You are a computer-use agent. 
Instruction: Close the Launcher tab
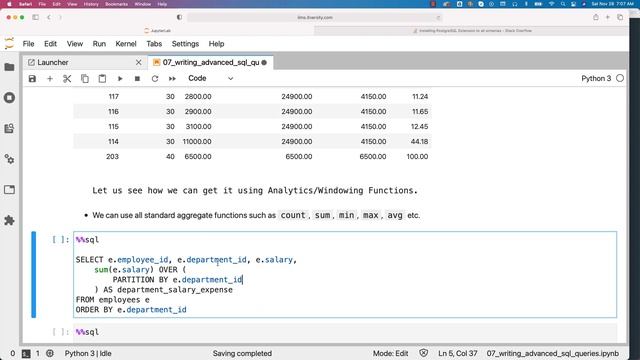point(138,62)
